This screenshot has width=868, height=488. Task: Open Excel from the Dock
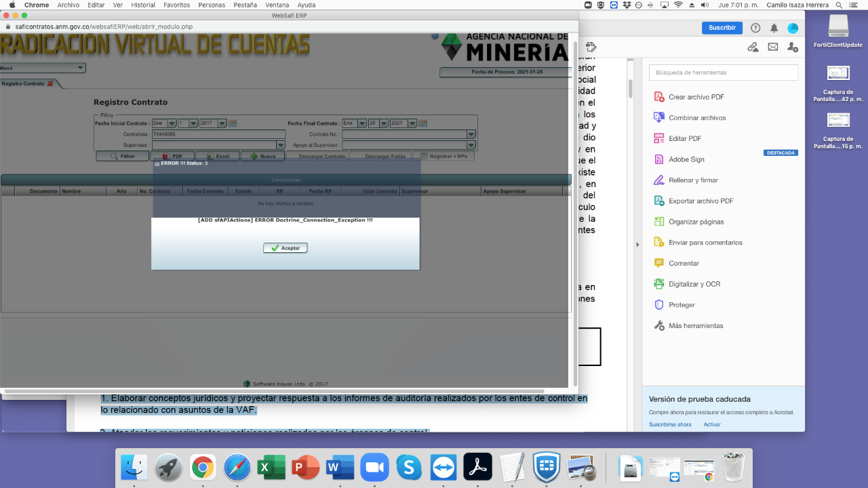pos(271,468)
